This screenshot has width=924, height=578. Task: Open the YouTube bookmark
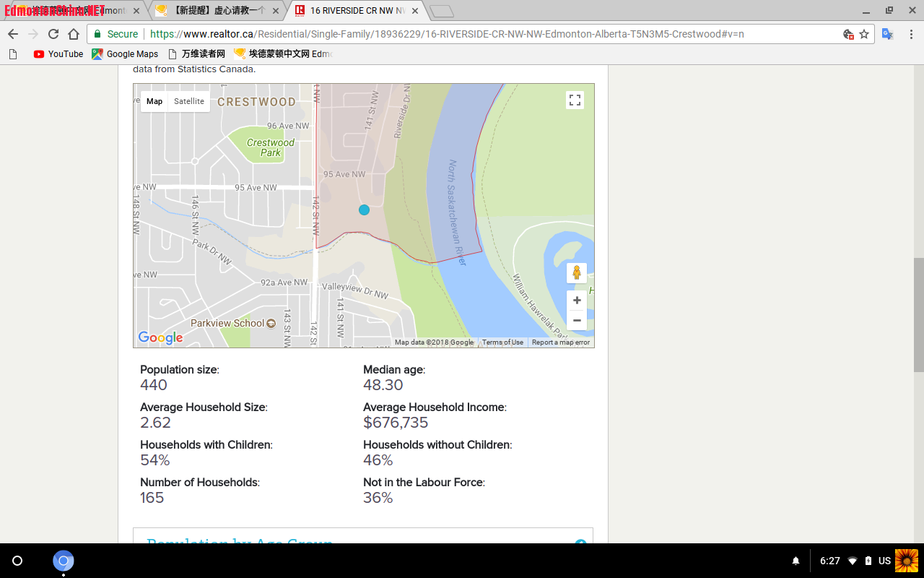tap(58, 54)
